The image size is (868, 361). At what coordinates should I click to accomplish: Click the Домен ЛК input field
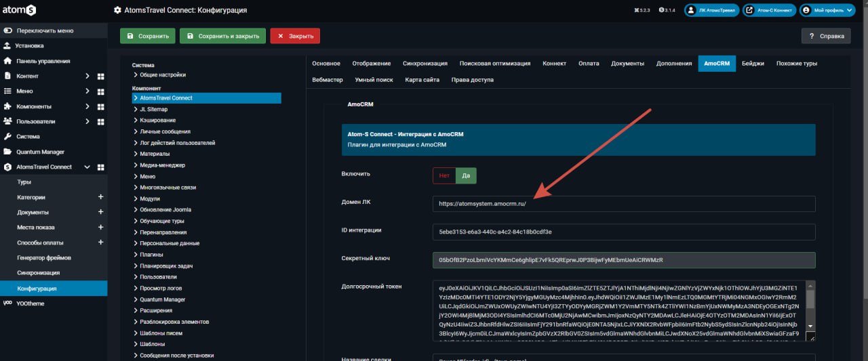[x=624, y=204]
